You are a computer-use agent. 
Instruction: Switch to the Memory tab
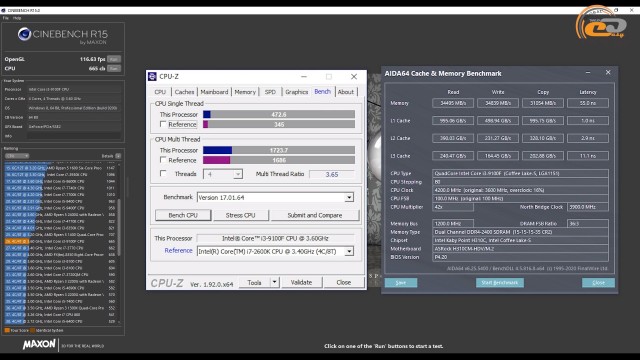coord(245,92)
